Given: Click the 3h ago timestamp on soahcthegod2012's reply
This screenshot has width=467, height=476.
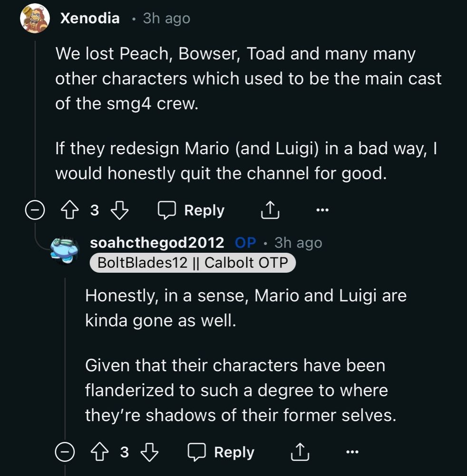Looking at the screenshot, I should tap(298, 243).
